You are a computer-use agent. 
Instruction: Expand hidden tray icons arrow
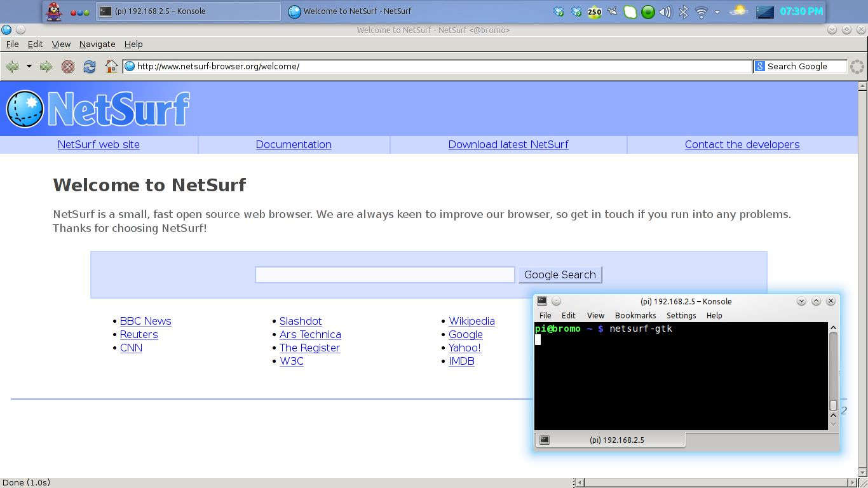point(717,12)
